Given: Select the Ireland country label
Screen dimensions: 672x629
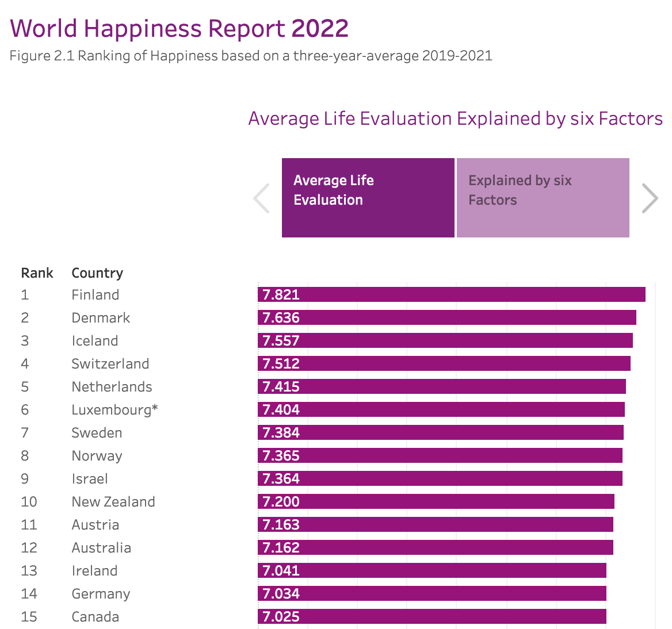Looking at the screenshot, I should (x=94, y=570).
